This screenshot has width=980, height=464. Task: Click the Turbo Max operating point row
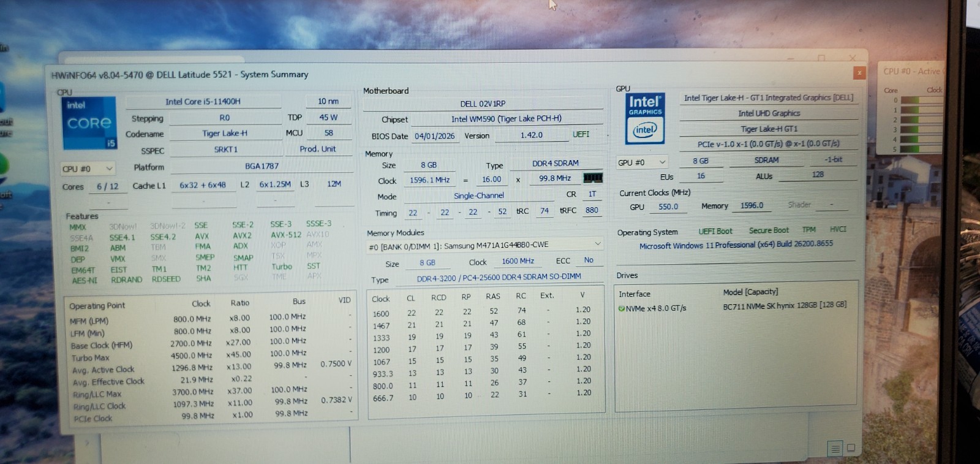(x=211, y=356)
